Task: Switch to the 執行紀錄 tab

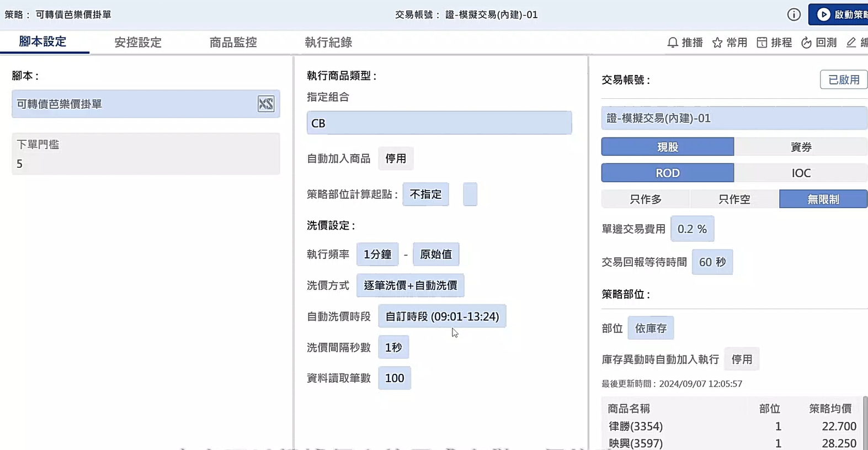Action: coord(328,43)
